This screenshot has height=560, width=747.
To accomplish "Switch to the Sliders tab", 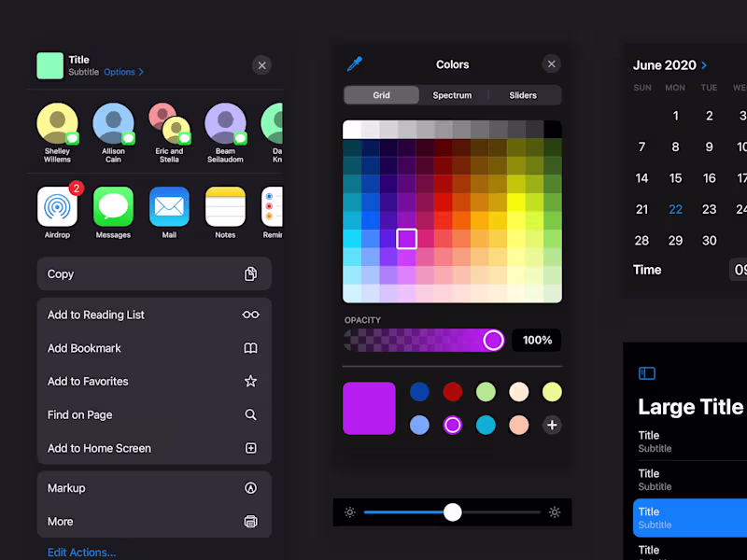I will [523, 94].
